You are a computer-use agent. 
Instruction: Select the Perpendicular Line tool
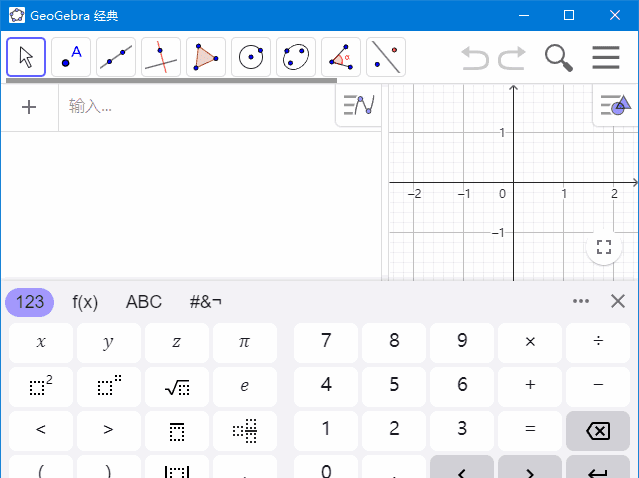161,57
